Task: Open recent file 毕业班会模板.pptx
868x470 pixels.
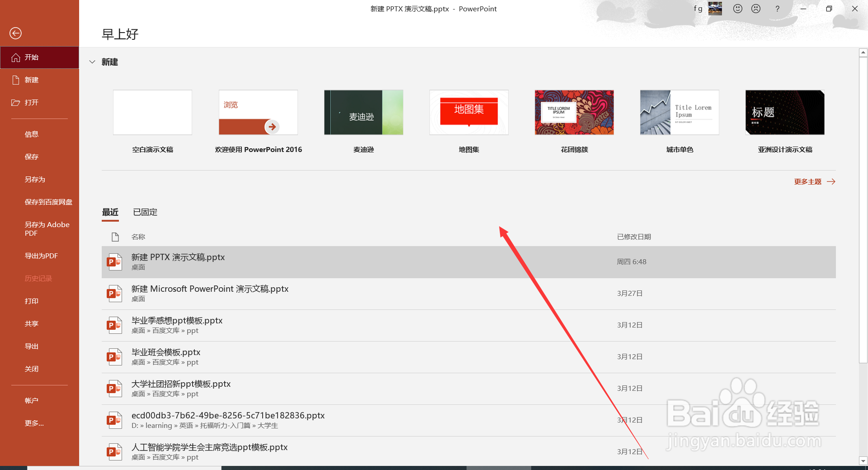Action: (x=469, y=357)
